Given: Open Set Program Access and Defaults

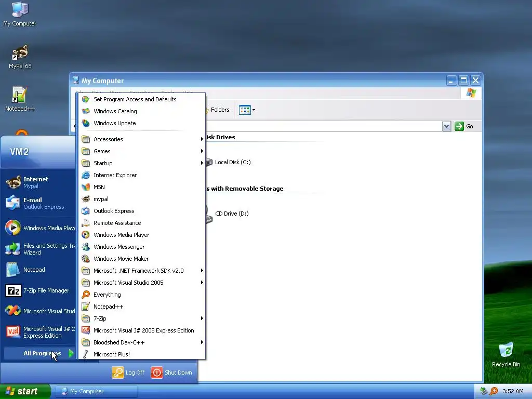Looking at the screenshot, I should click(x=142, y=99).
